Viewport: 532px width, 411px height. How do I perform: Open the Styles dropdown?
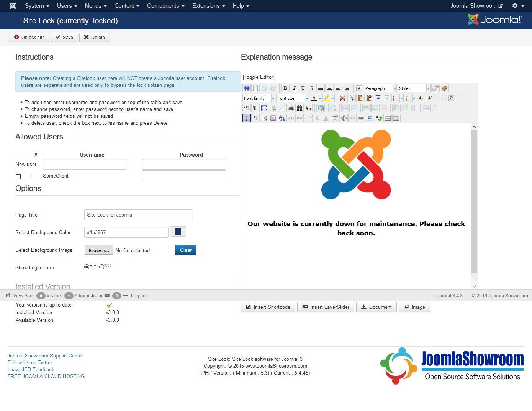(x=414, y=88)
